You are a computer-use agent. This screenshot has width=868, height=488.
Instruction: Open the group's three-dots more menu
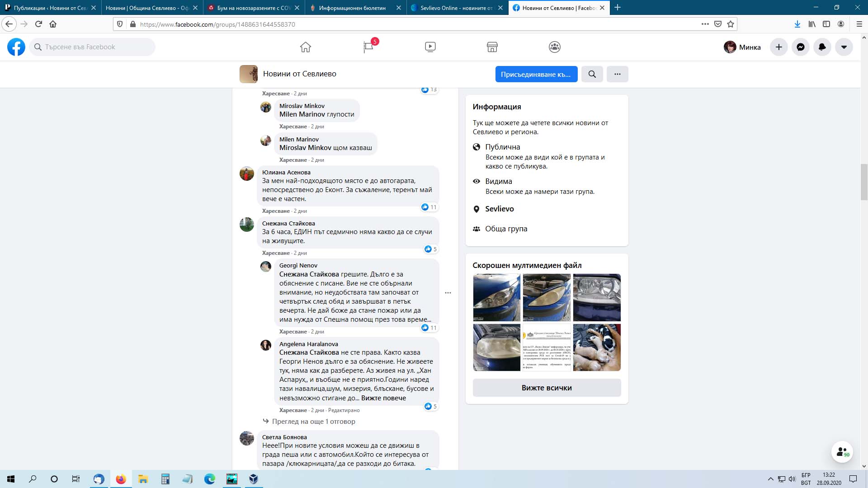tap(618, 74)
